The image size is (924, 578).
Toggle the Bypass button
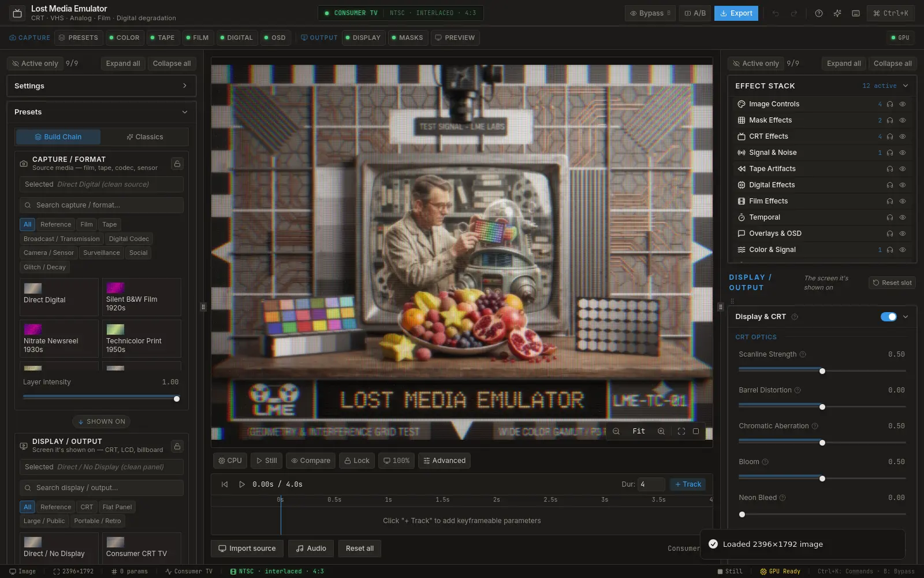[x=650, y=13]
